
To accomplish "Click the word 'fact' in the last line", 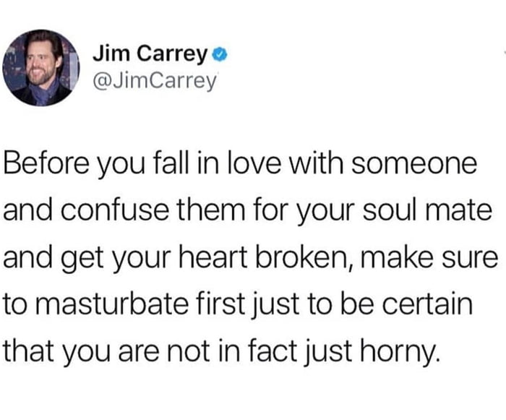I will tap(273, 351).
